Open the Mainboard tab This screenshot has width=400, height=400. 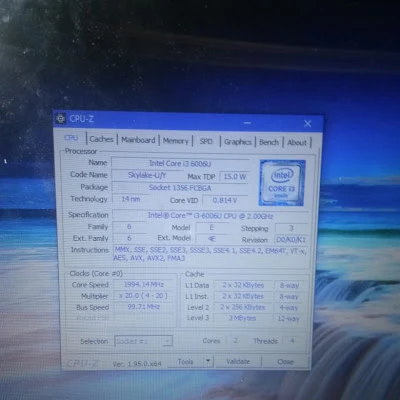(138, 140)
